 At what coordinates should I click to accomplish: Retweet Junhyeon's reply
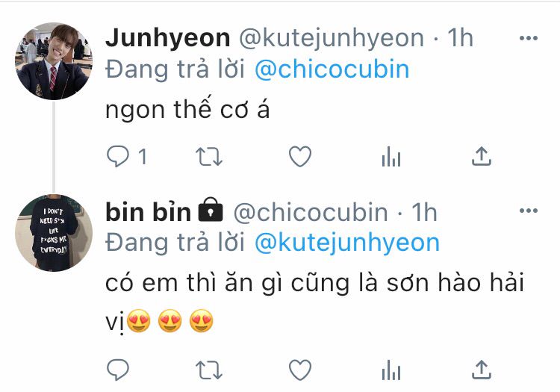(209, 157)
